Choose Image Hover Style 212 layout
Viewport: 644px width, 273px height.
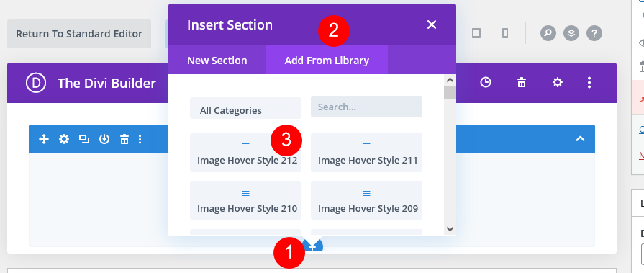[245, 153]
